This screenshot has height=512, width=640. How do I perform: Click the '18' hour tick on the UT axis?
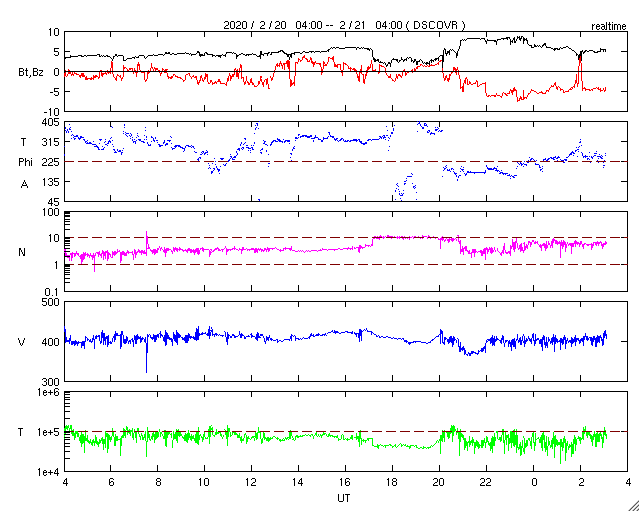point(392,483)
